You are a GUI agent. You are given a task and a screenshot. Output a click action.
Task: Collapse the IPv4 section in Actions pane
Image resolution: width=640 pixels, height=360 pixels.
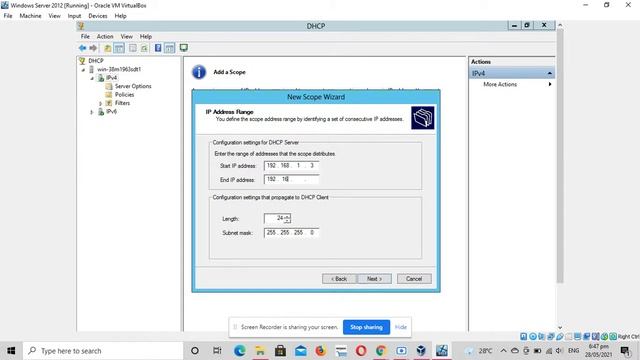pos(549,73)
